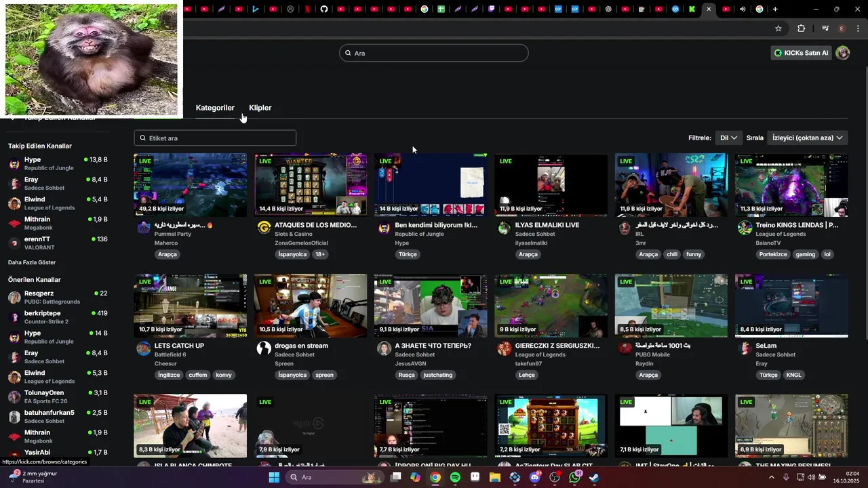
Task: Open the Netflix browser tab
Action: tap(307, 9)
